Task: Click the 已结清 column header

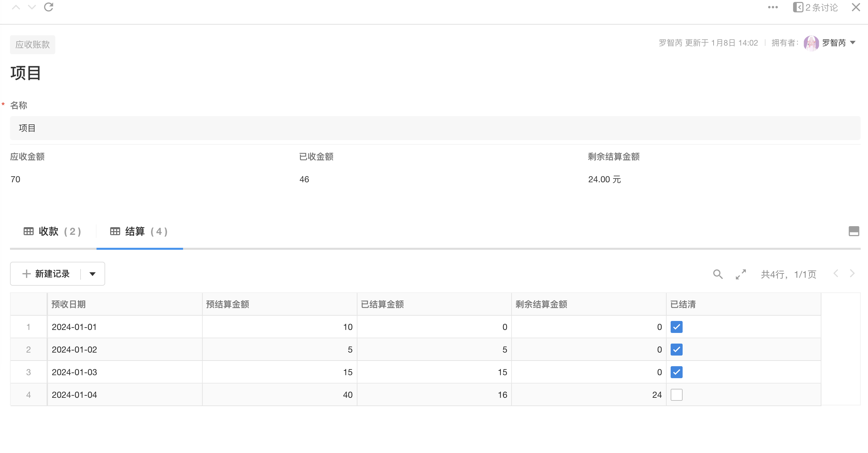Action: click(683, 304)
